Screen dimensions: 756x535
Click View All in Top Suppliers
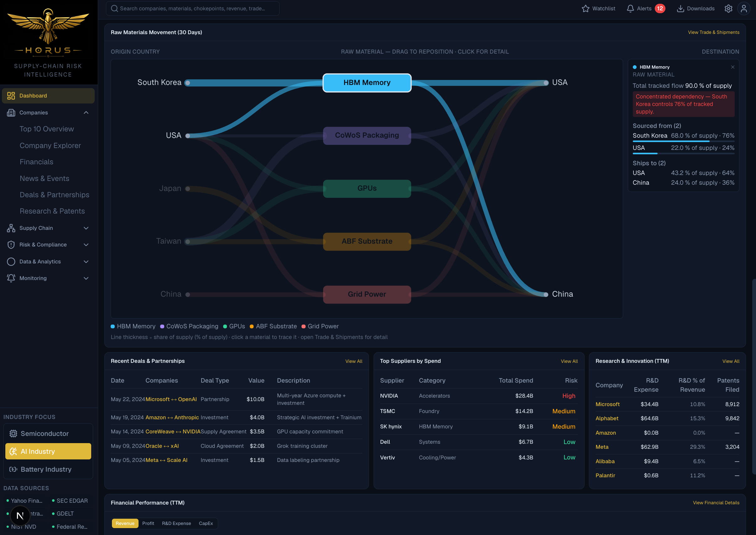pyautogui.click(x=569, y=361)
